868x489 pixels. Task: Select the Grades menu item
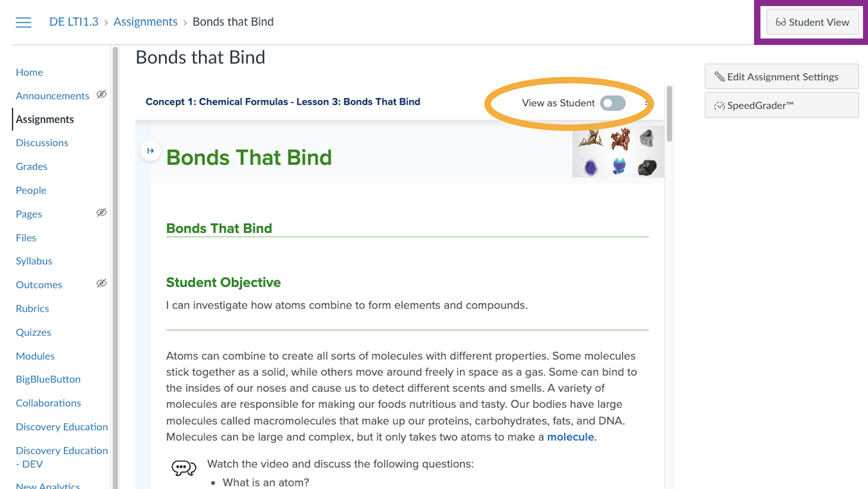[x=31, y=166]
